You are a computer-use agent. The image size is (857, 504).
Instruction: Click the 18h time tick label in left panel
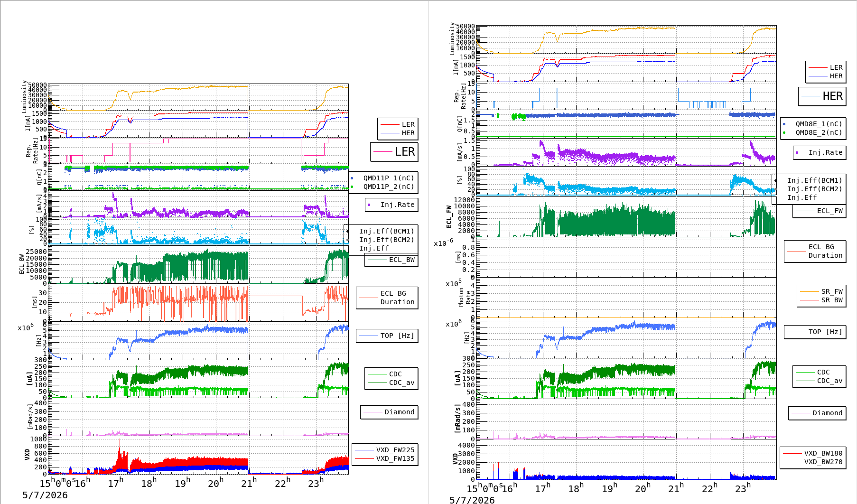[149, 483]
